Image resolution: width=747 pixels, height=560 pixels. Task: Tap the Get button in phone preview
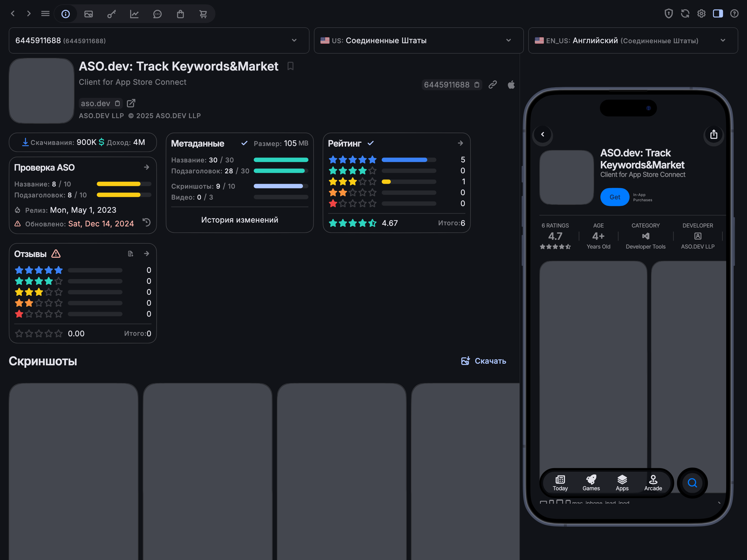coord(615,197)
